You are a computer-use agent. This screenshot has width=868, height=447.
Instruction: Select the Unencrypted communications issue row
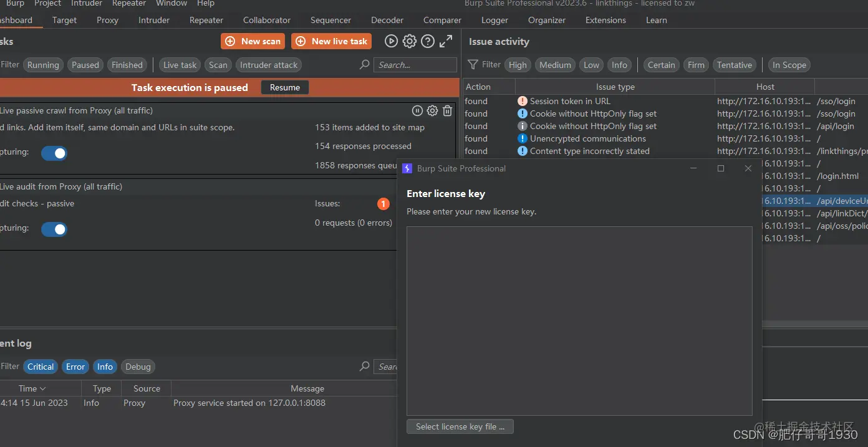pyautogui.click(x=665, y=138)
